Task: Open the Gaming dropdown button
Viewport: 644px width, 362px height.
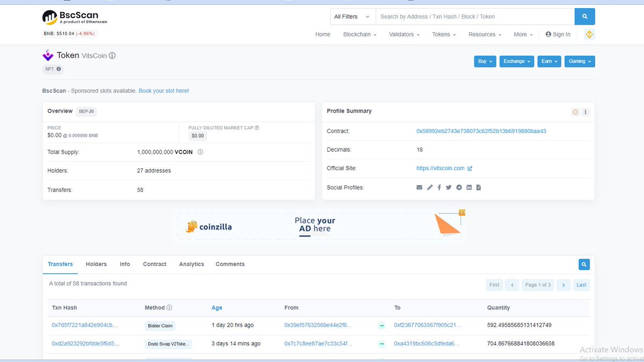Action: pos(580,61)
